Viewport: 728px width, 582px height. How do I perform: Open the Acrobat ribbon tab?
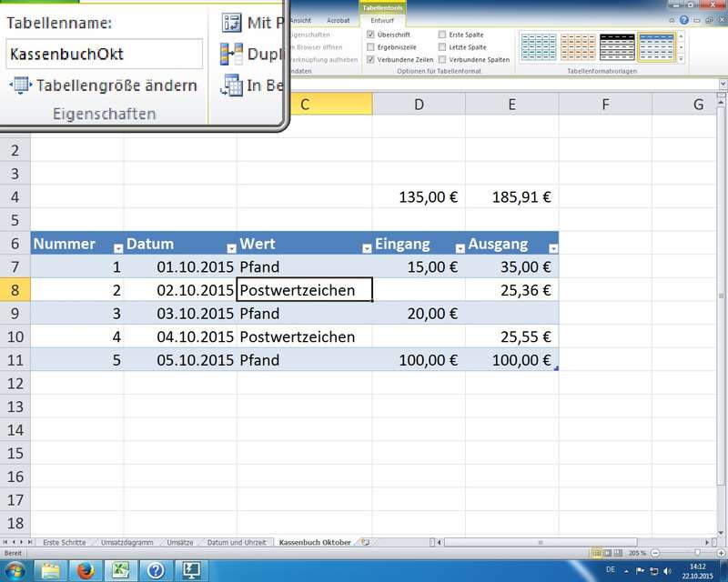pyautogui.click(x=338, y=20)
